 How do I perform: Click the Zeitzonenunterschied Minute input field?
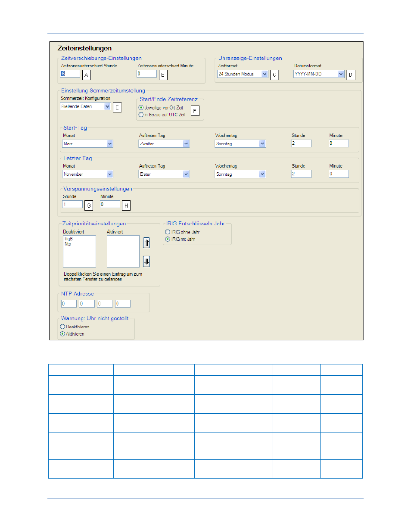tap(146, 74)
